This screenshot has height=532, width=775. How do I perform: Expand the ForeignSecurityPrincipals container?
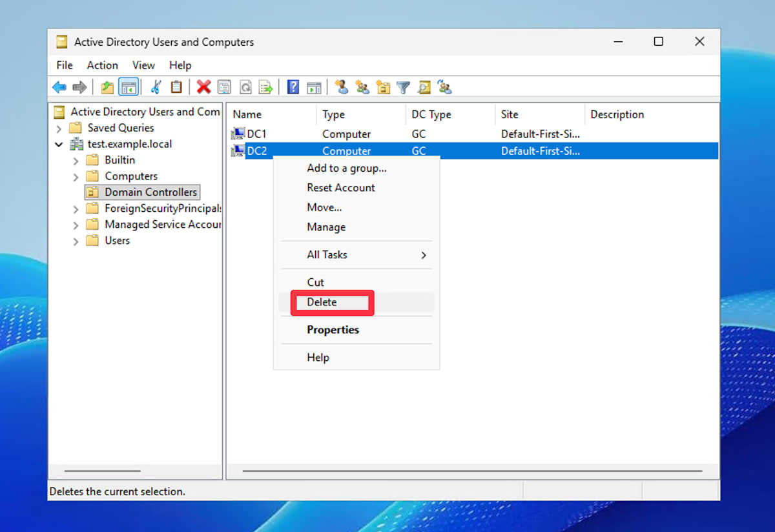(76, 209)
